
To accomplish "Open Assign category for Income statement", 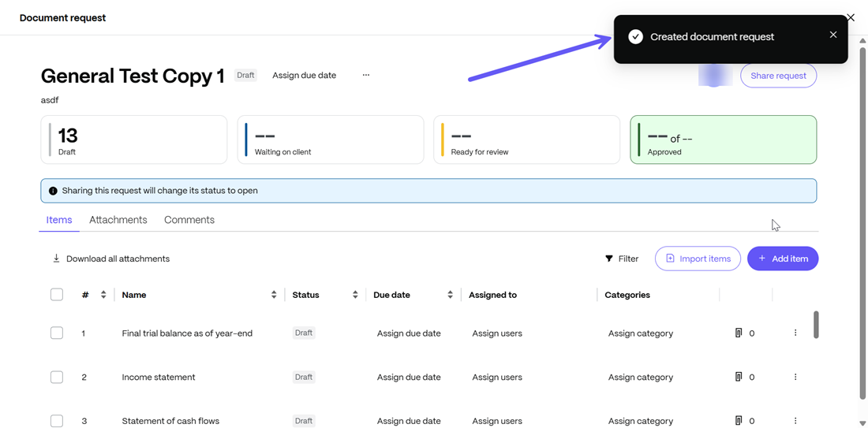I will 641,377.
